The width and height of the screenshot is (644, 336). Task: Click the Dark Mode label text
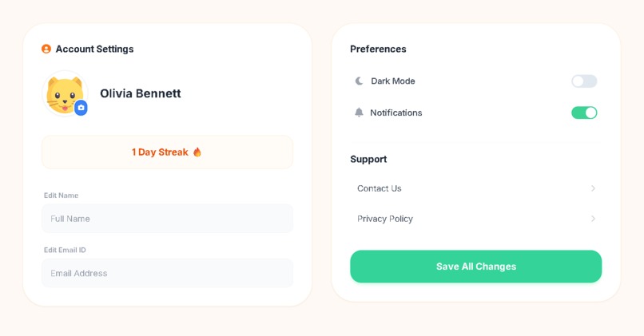tap(392, 81)
